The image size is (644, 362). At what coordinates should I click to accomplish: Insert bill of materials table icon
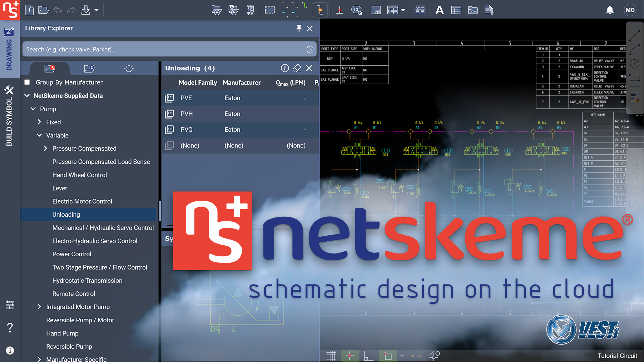pyautogui.click(x=392, y=10)
